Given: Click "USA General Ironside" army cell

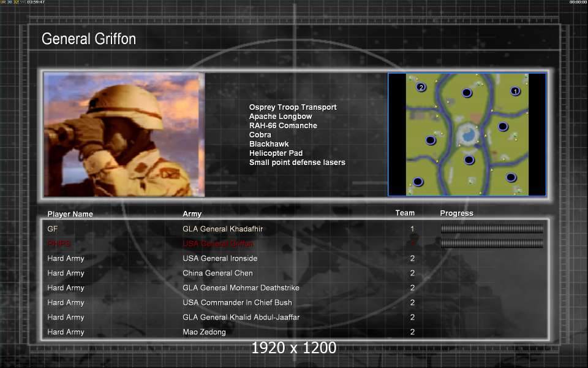Looking at the screenshot, I should tap(220, 258).
